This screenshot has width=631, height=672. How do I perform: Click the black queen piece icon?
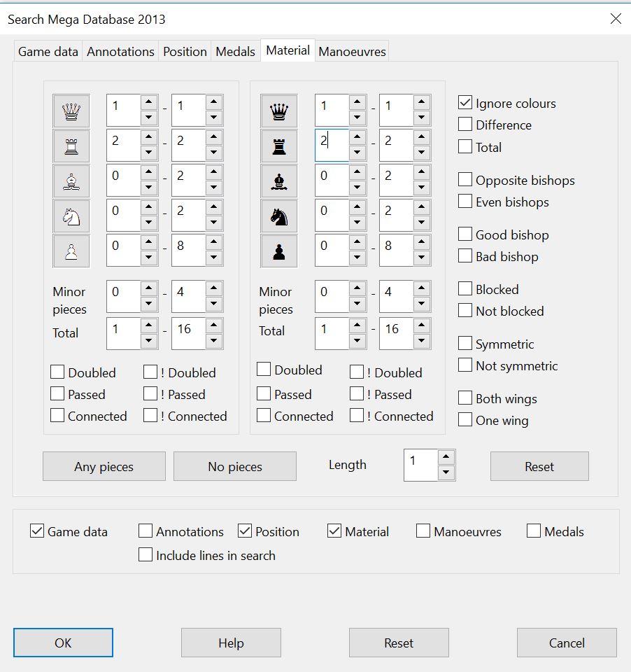coord(279,111)
